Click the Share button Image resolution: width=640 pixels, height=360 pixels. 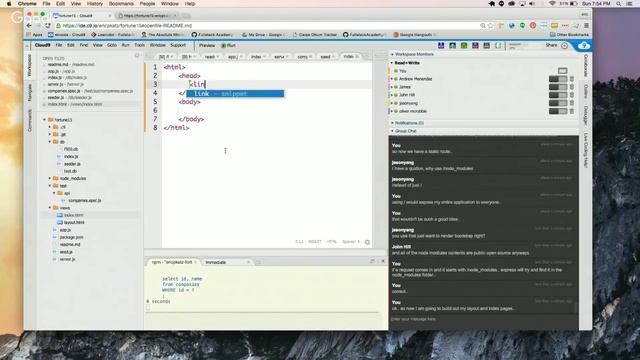point(551,45)
